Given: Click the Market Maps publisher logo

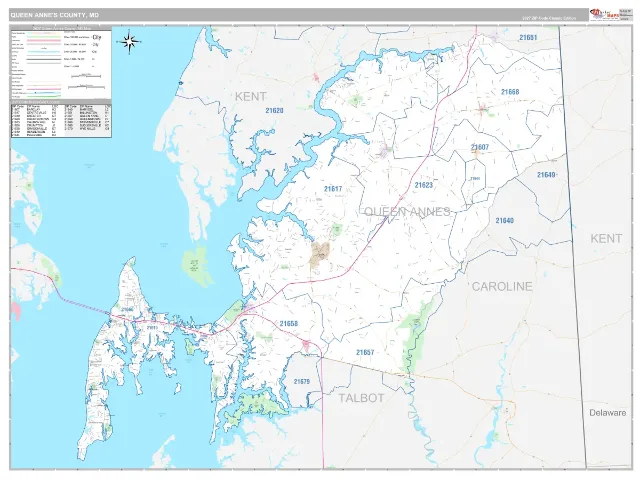Looking at the screenshot, I should pyautogui.click(x=604, y=14).
